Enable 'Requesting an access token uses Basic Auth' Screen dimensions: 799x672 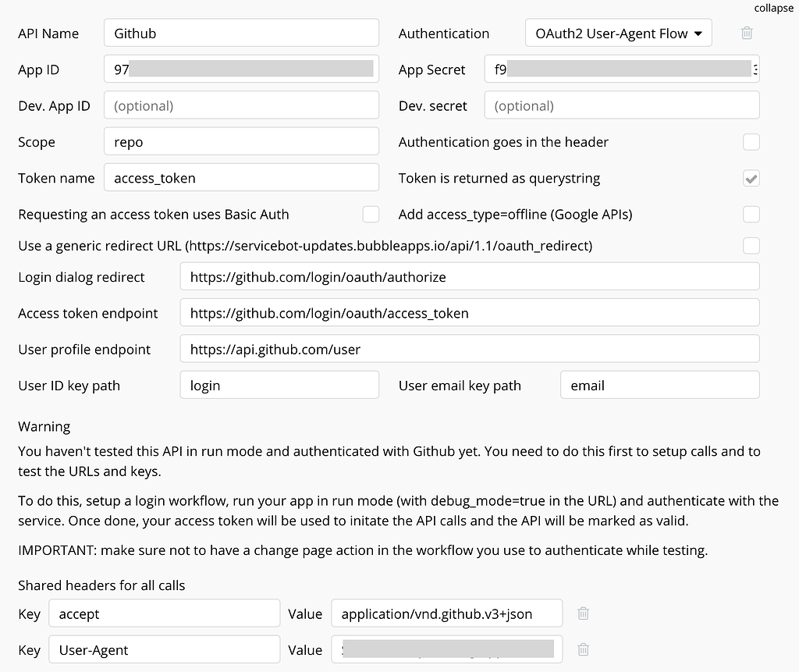pyautogui.click(x=371, y=214)
